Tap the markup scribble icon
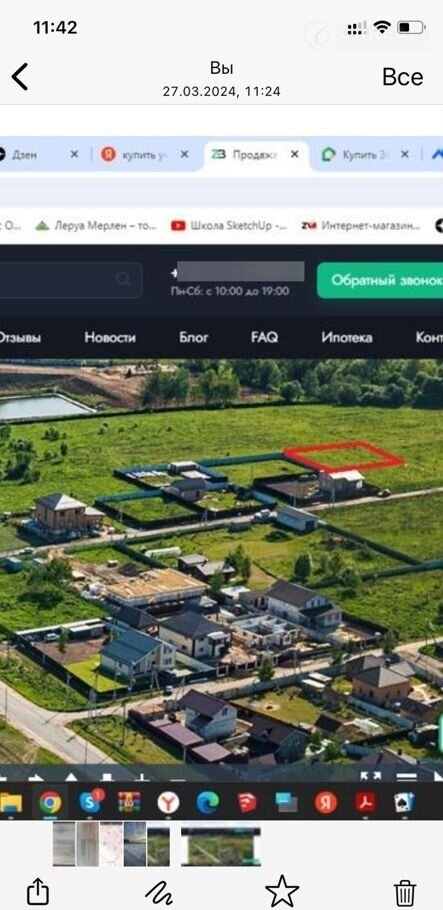 point(158,891)
